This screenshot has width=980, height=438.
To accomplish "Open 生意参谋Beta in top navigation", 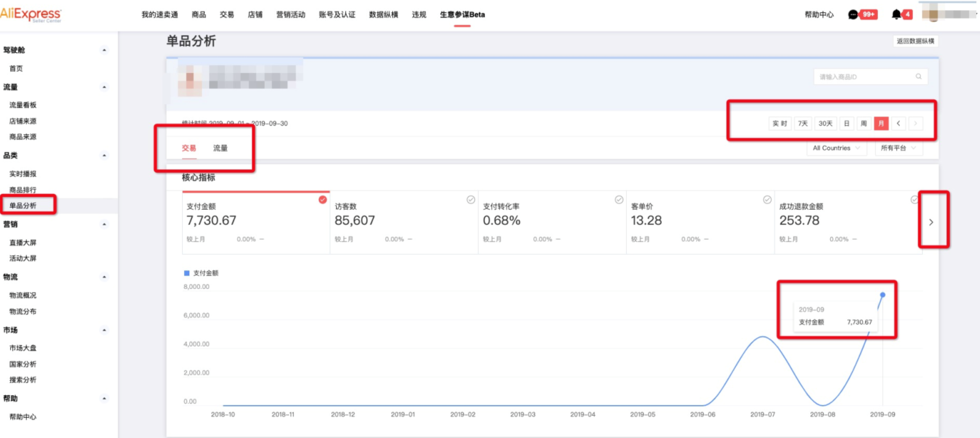I will click(463, 15).
